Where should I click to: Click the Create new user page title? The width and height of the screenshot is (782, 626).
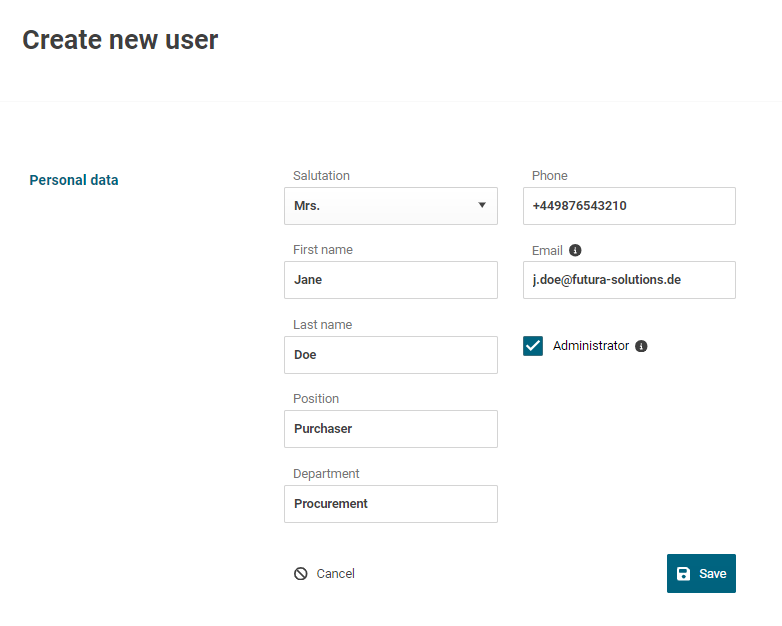point(120,40)
